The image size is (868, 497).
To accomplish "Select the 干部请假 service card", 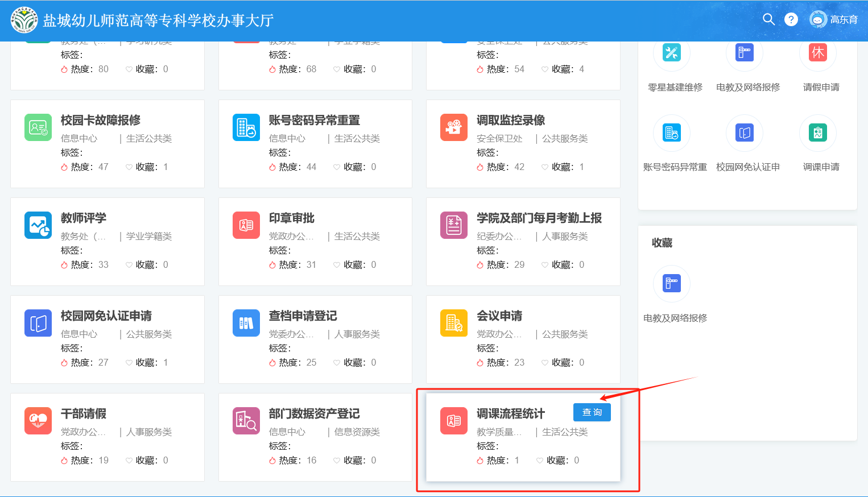I will (107, 437).
